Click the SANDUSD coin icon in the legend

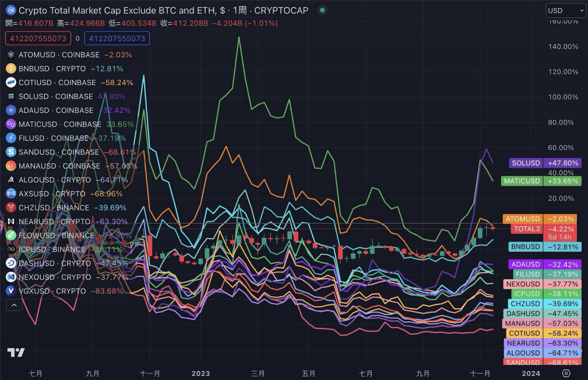(x=11, y=152)
